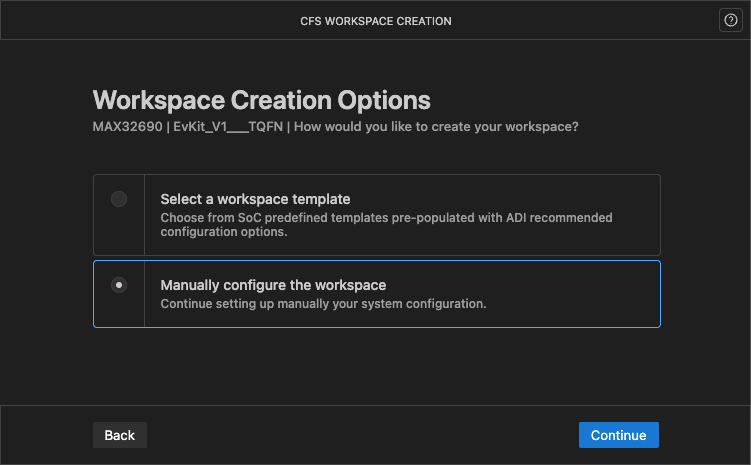Open the help icon in header
Viewport: 751px width, 465px height.
pyautogui.click(x=730, y=21)
